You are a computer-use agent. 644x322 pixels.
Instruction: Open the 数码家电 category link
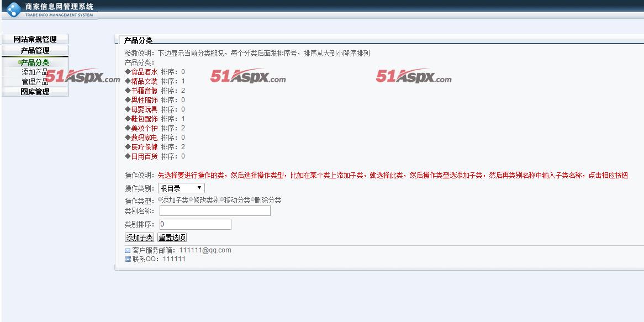click(x=144, y=138)
